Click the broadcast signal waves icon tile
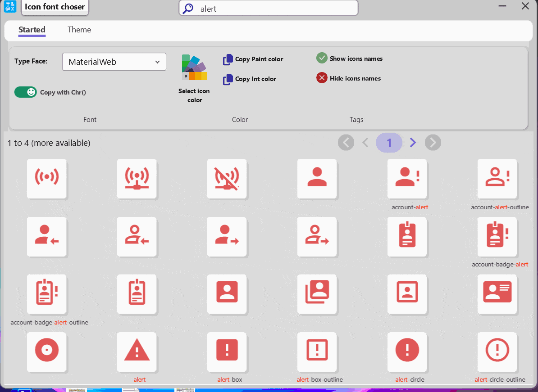538x392 pixels. pyautogui.click(x=47, y=179)
